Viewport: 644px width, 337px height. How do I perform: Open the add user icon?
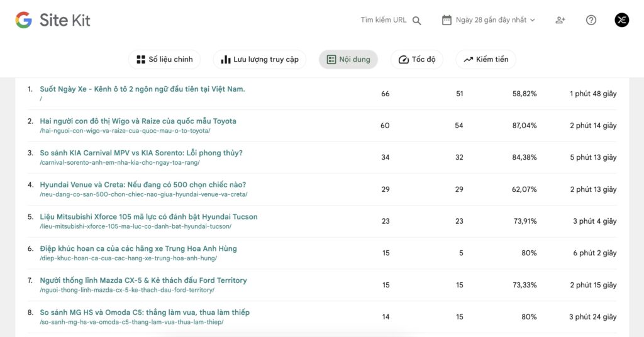click(x=560, y=20)
